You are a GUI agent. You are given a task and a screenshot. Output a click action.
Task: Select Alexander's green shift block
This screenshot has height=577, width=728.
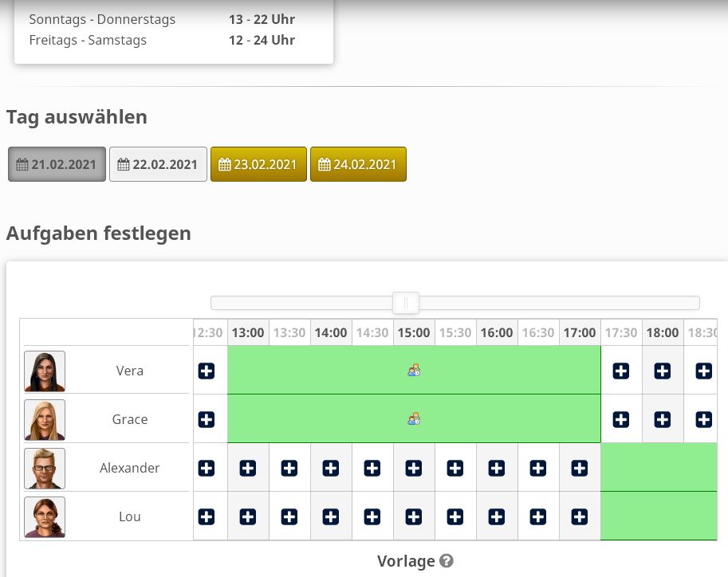coord(659,468)
